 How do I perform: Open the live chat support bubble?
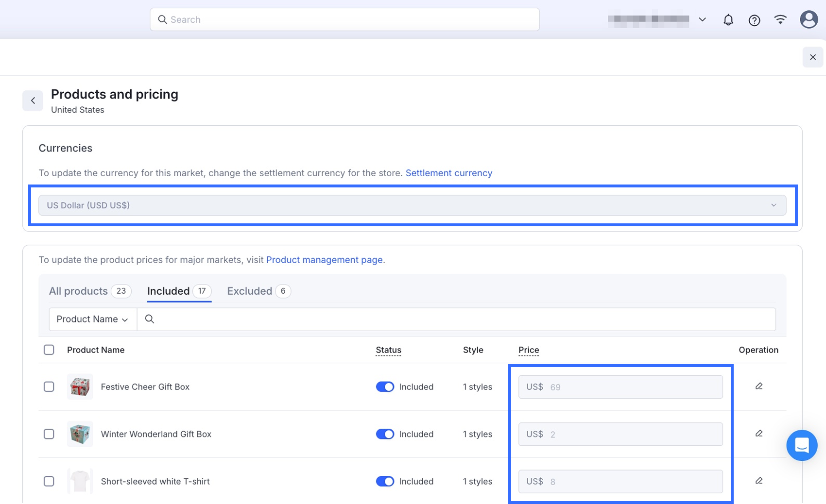tap(802, 445)
